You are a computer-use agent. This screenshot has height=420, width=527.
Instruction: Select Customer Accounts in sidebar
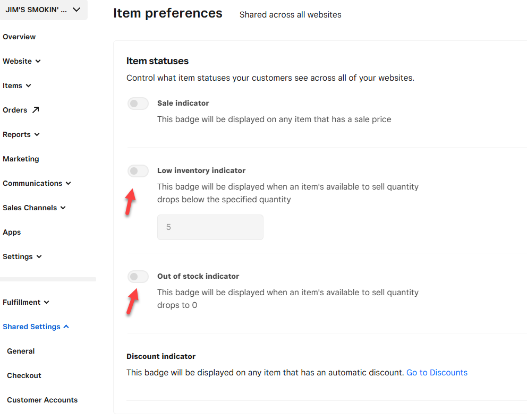point(42,400)
